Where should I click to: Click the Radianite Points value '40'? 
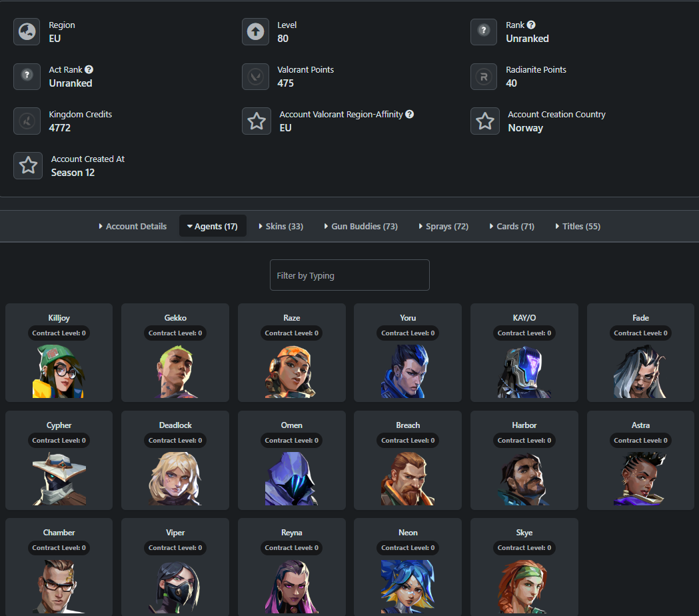coord(511,83)
